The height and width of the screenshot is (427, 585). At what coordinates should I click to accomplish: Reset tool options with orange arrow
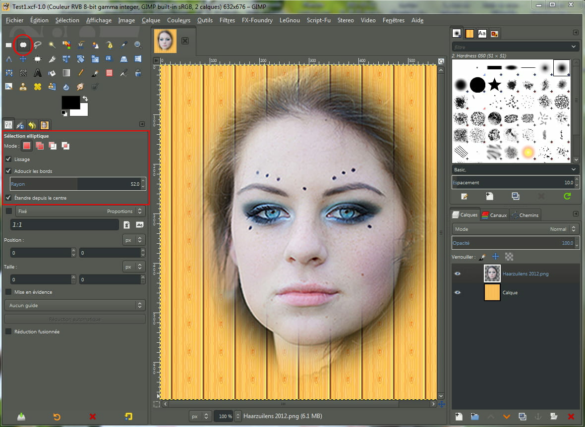pyautogui.click(x=57, y=417)
